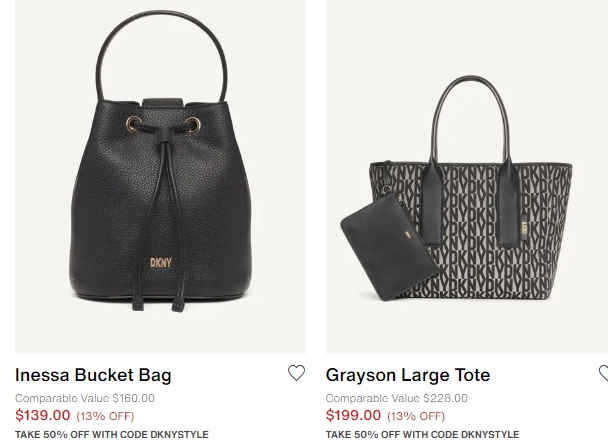Viewport: 608px width, 444px height.
Task: Click the Grayson Large Tote title
Action: 408,375
